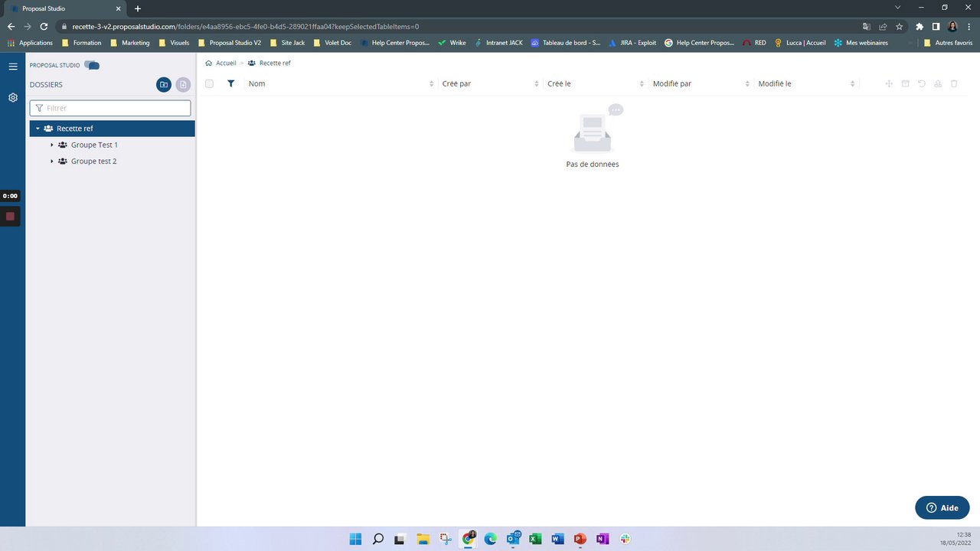Click the new document button beside Dossiers

point(183,85)
